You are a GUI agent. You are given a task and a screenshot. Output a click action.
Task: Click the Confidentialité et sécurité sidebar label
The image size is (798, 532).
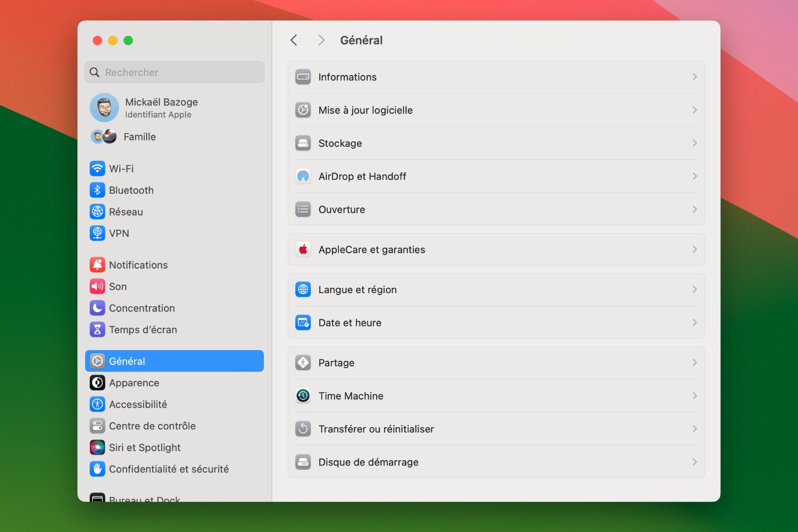coord(169,469)
